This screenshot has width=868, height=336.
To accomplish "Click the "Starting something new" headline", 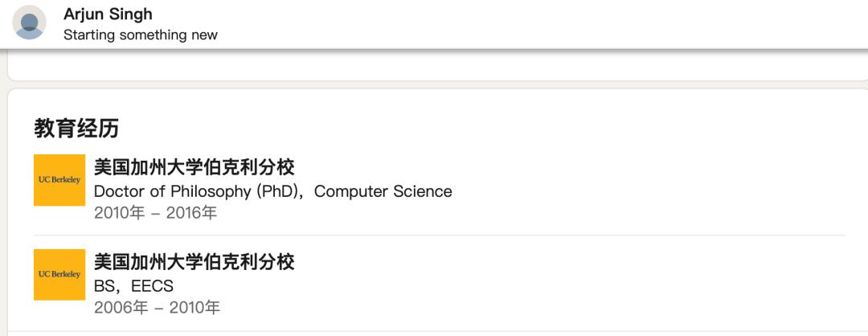I will click(141, 35).
